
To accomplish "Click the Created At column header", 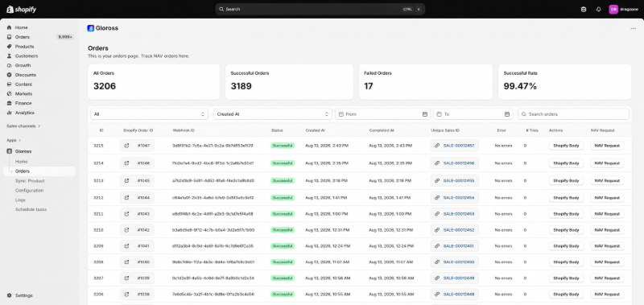I will 315,130.
